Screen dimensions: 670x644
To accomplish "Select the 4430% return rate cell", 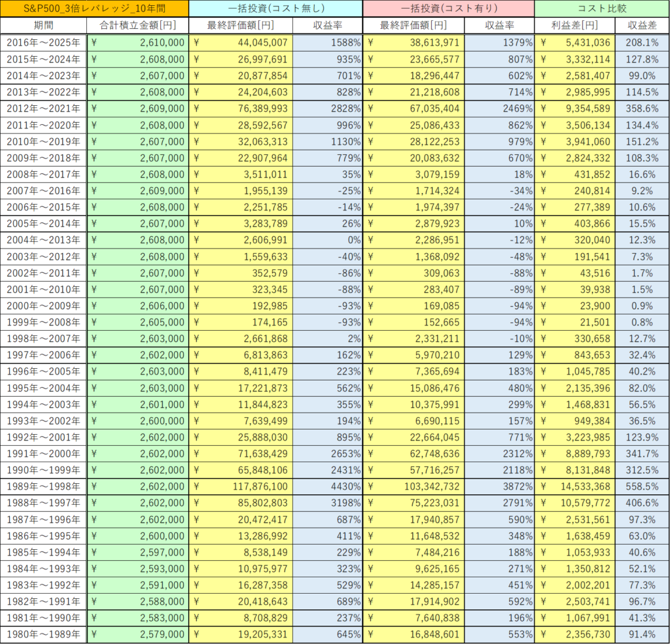I will click(x=328, y=486).
